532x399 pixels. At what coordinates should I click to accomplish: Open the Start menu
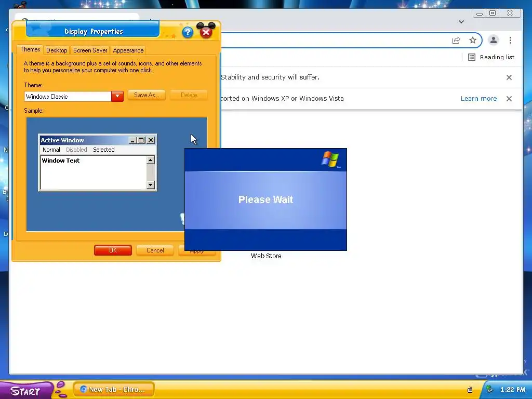point(26,390)
